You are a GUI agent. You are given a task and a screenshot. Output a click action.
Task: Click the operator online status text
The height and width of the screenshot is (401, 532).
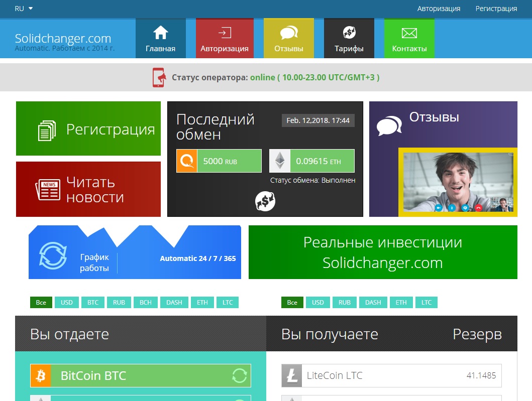315,77
